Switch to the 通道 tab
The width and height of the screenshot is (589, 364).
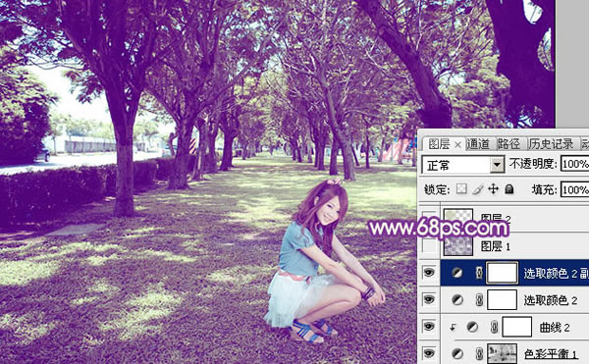coord(478,143)
